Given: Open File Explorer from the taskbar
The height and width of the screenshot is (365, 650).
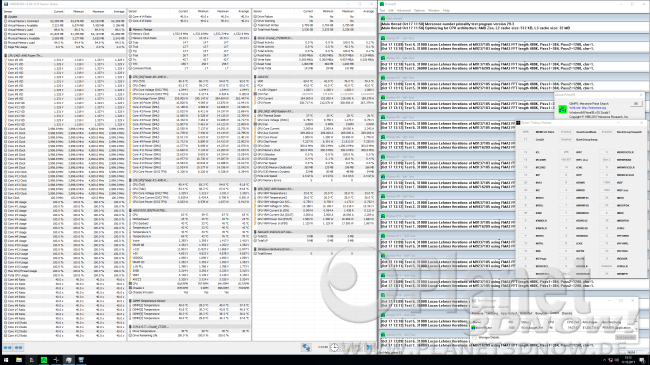Looking at the screenshot, I should click(19, 360).
